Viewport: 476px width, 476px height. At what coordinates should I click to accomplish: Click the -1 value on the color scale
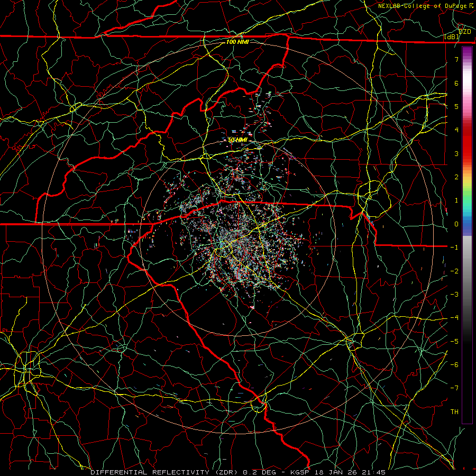point(454,248)
